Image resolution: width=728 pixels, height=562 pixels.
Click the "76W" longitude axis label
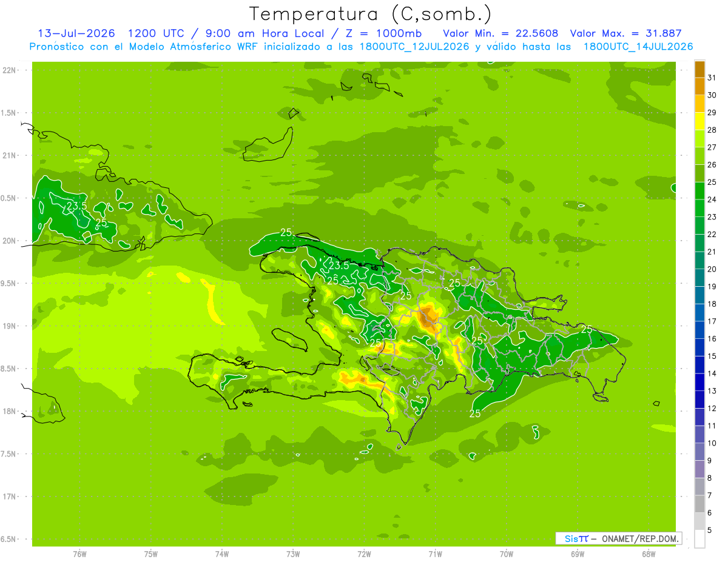[79, 554]
